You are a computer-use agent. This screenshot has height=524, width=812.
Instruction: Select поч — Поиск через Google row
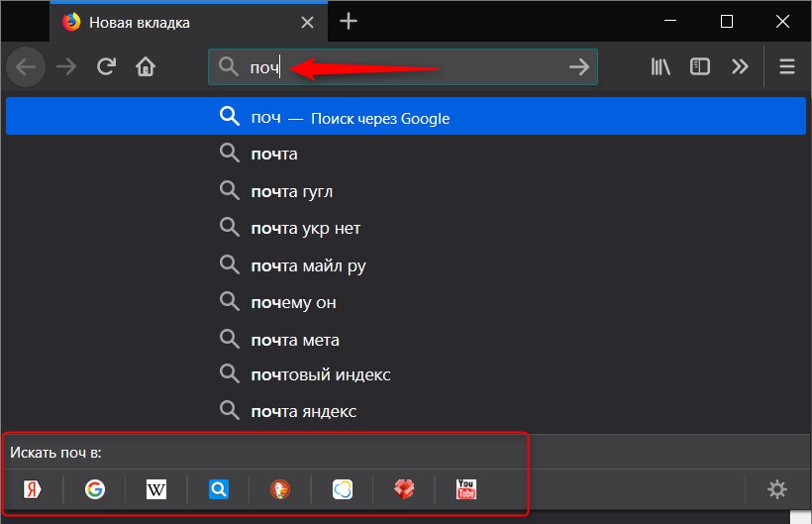(x=406, y=117)
